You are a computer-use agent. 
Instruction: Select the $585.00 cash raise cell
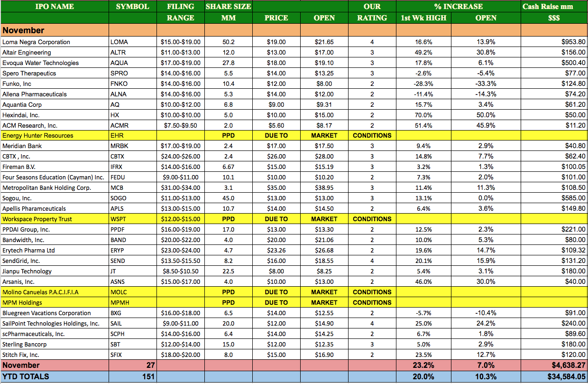[x=554, y=198]
